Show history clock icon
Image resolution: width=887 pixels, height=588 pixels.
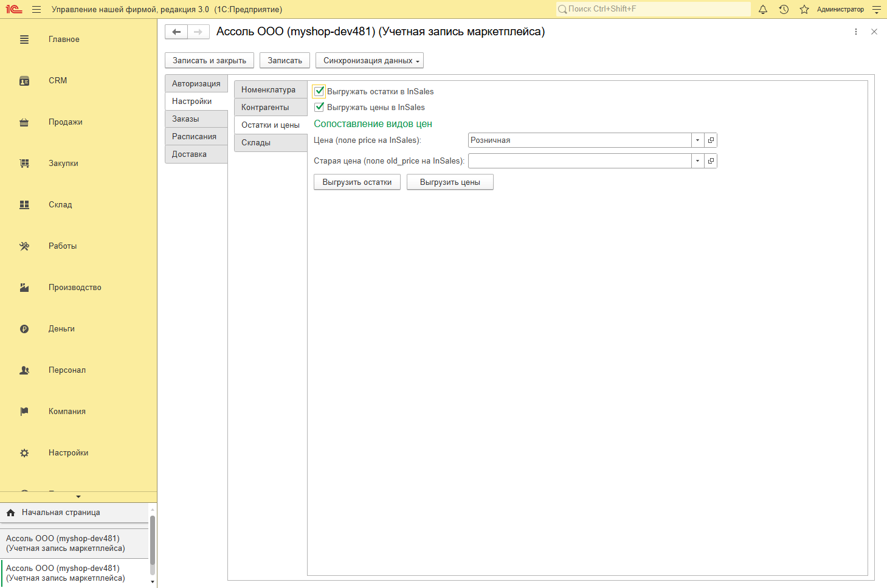tap(784, 9)
